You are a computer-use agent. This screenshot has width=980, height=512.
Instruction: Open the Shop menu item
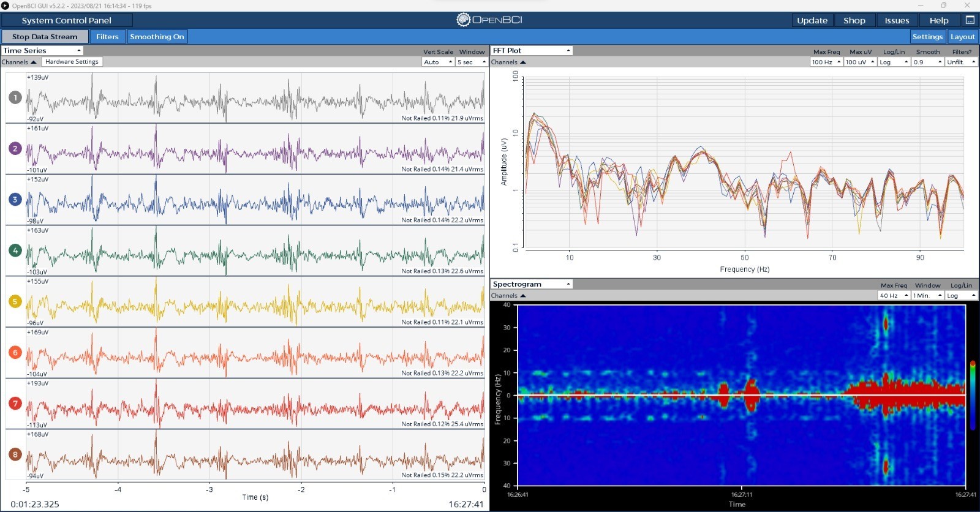pyautogui.click(x=854, y=20)
